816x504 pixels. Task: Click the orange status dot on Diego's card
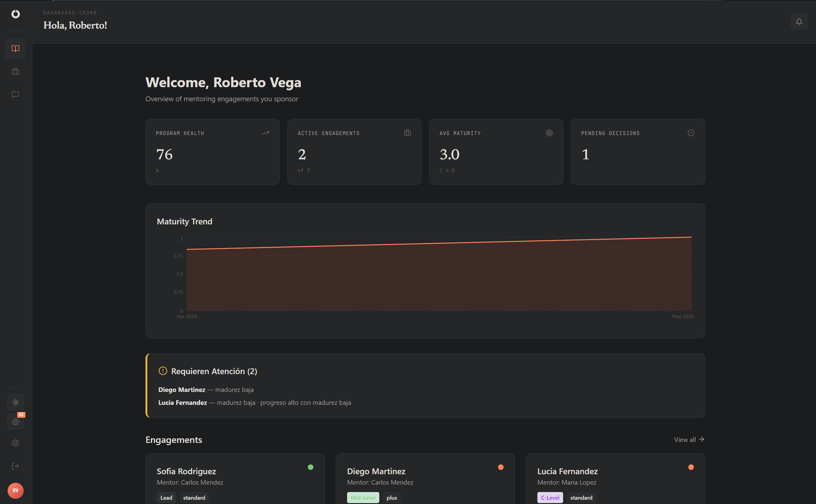[501, 467]
